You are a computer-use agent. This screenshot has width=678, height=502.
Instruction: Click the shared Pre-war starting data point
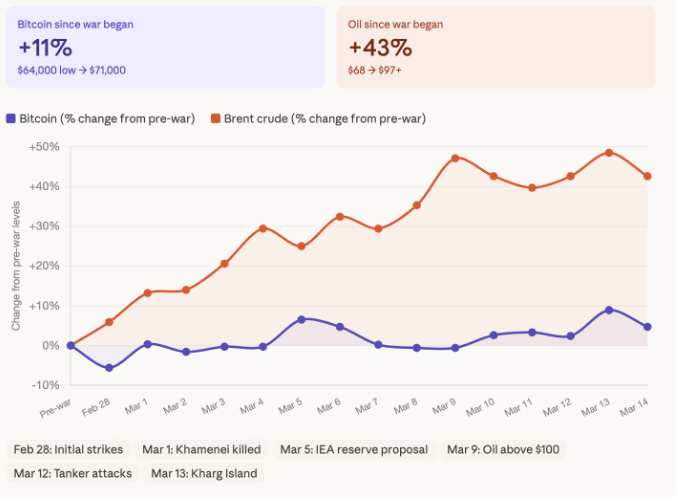click(x=71, y=345)
